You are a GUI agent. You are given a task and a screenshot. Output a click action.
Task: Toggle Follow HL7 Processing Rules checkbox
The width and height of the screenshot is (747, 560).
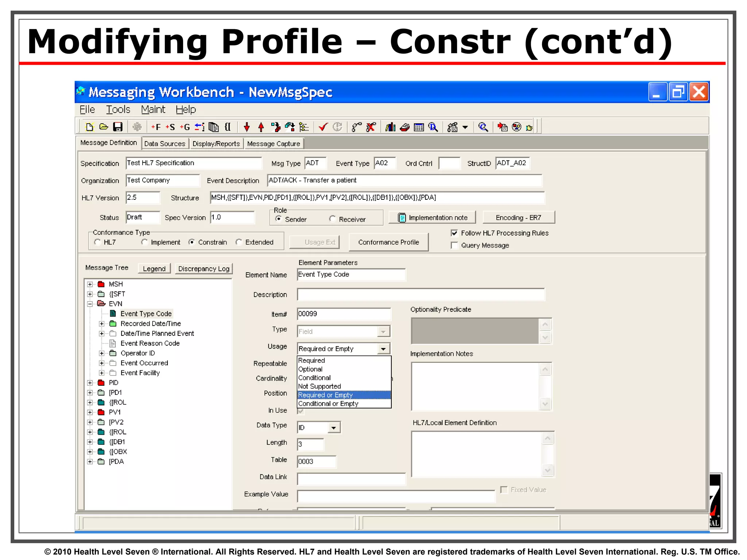pyautogui.click(x=454, y=233)
